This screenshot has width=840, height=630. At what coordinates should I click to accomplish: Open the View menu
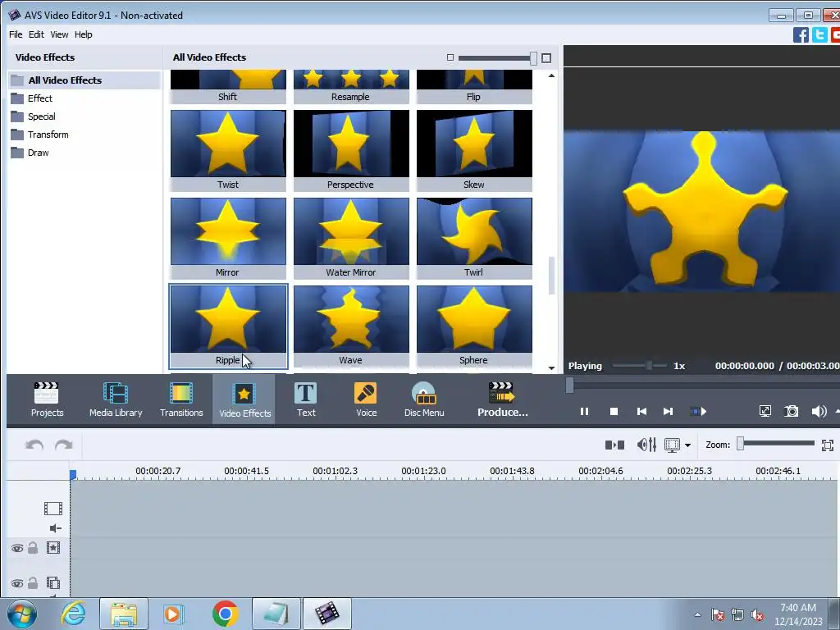click(59, 34)
